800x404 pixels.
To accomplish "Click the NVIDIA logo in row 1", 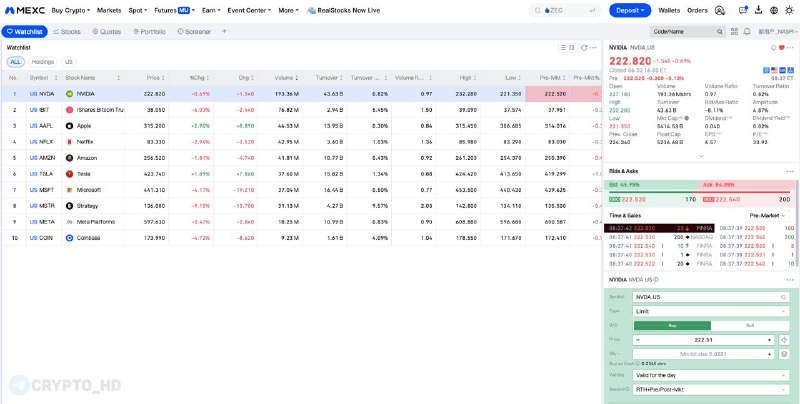I will (70, 94).
